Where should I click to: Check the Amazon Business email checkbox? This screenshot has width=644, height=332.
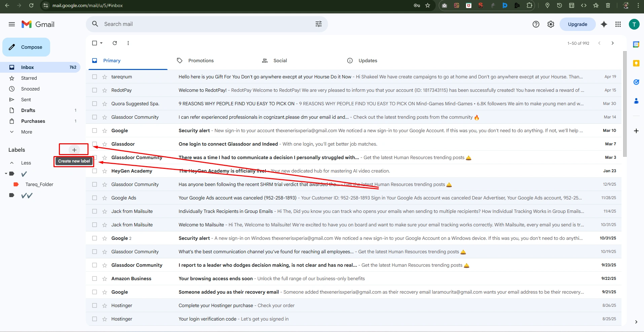point(95,279)
